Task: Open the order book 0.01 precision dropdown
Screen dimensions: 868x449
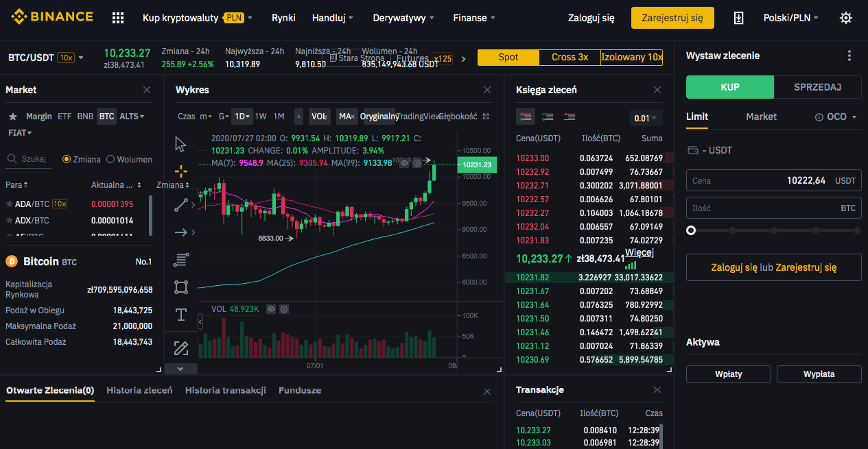Action: pyautogui.click(x=646, y=118)
